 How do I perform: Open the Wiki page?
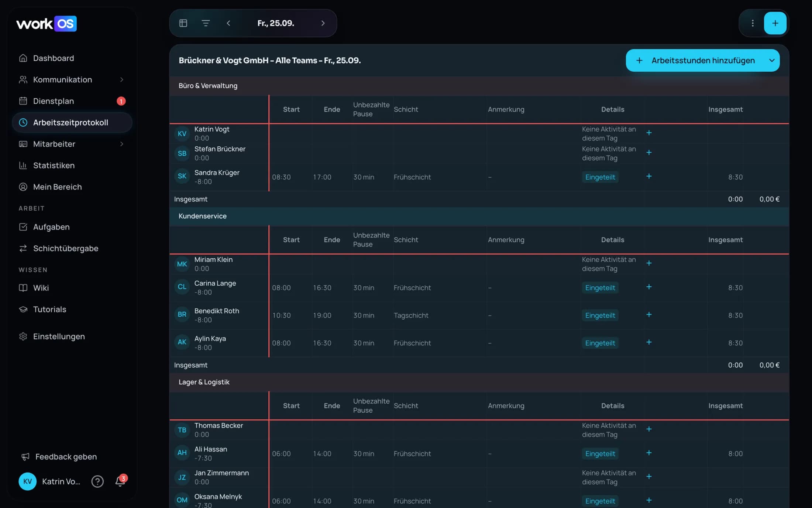(x=72, y=288)
